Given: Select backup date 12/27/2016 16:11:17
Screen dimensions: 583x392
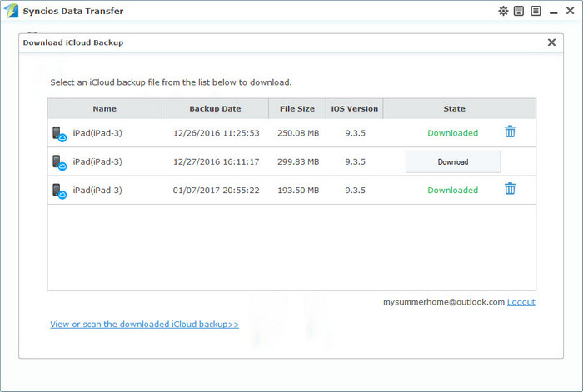Looking at the screenshot, I should tap(217, 161).
